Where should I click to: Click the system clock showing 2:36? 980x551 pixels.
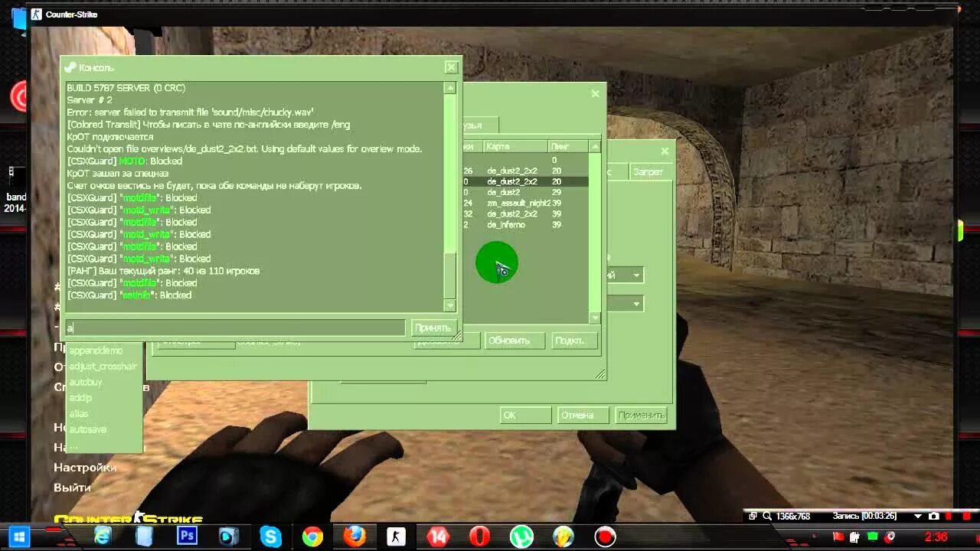936,536
